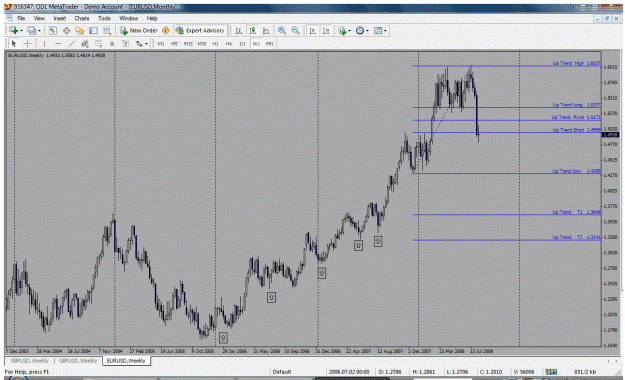Click the Up Trend T2 line label
This screenshot has height=380, width=625.
(576, 237)
